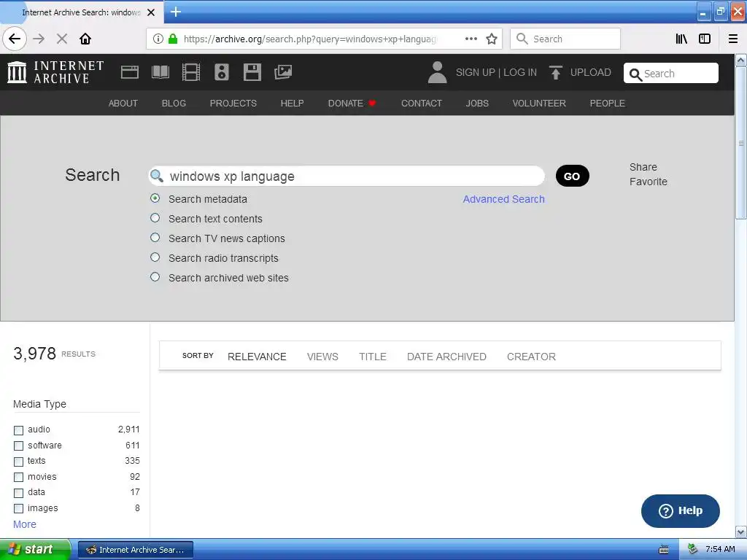Bookmark this page with star icon
The image size is (747, 560).
click(492, 39)
